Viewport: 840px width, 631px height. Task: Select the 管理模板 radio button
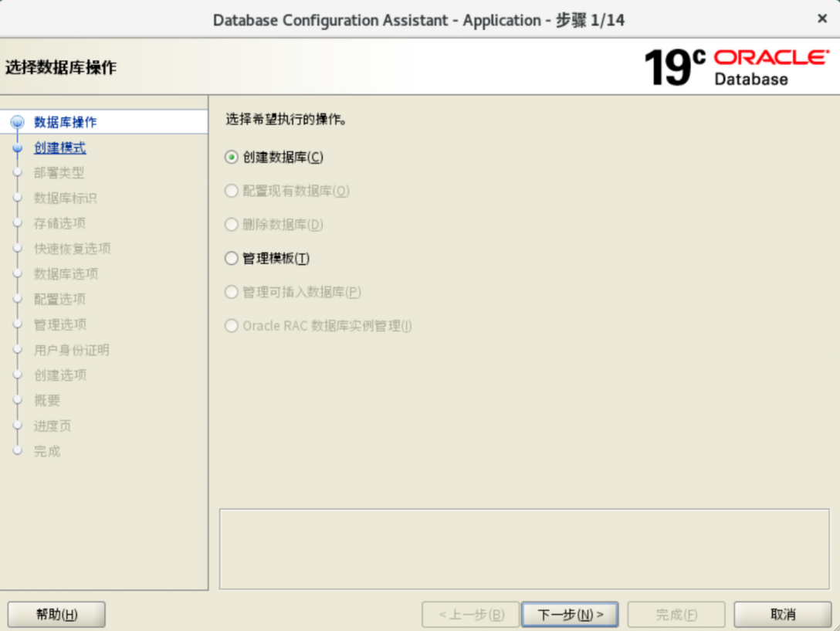231,259
